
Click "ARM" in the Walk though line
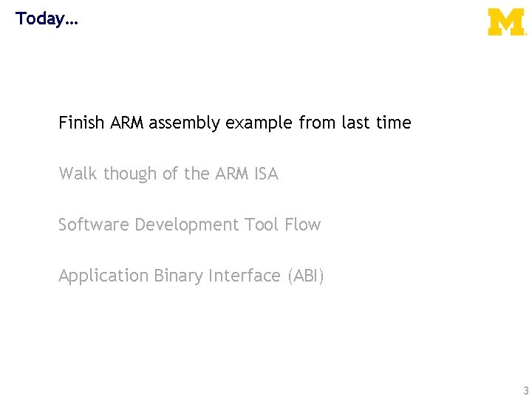coord(232,174)
